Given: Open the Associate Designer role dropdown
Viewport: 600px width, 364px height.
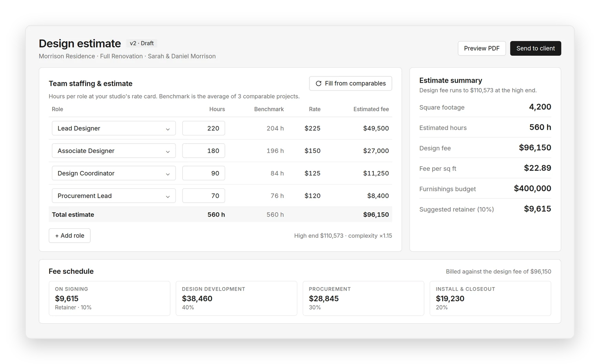Looking at the screenshot, I should tap(113, 151).
